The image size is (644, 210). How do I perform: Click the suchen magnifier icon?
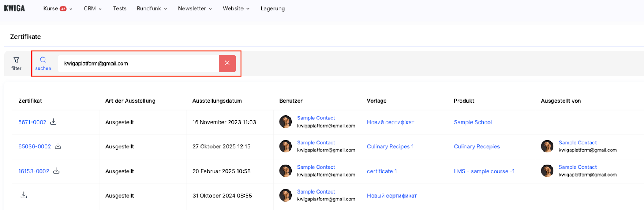[x=43, y=60]
